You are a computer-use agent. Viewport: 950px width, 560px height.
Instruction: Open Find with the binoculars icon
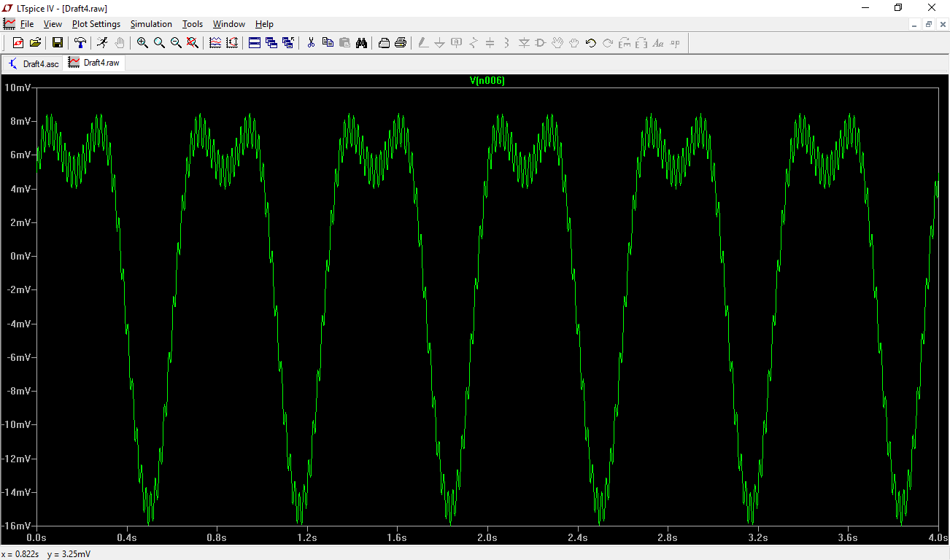[x=361, y=43]
